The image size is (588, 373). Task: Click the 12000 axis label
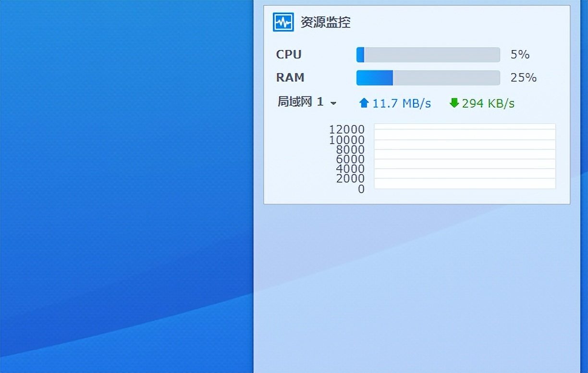(347, 129)
